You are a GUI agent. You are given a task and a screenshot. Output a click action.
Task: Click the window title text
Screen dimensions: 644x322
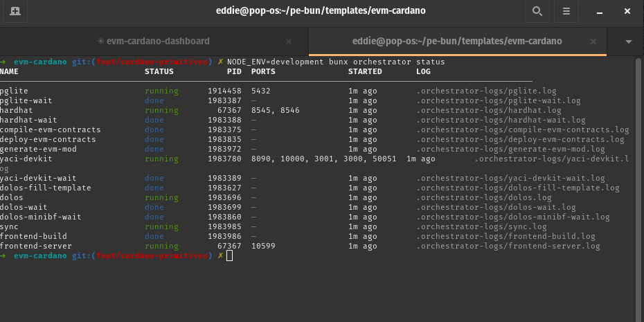321,10
